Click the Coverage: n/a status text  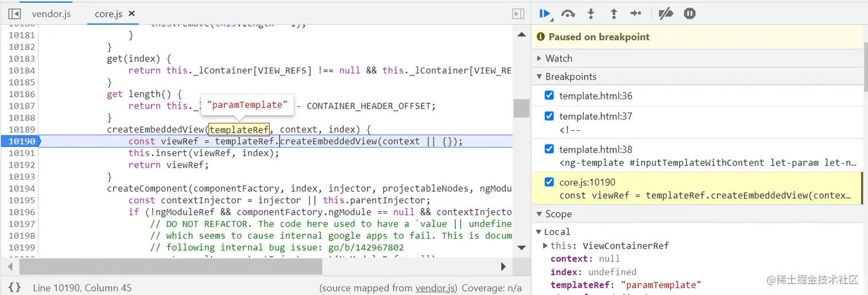[491, 288]
